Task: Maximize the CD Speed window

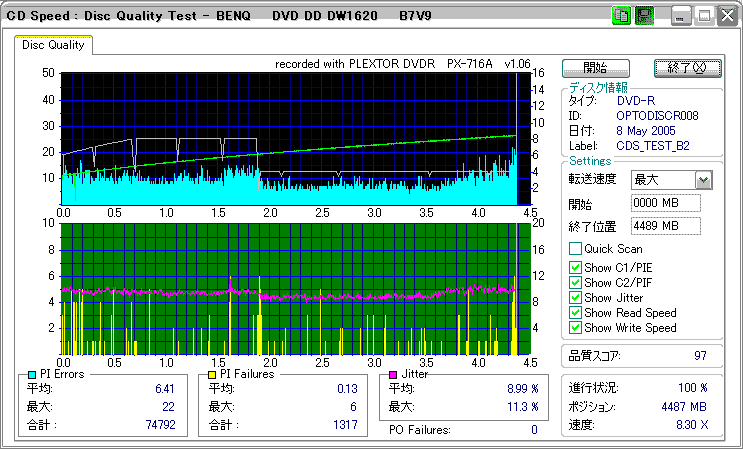Action: tap(703, 16)
